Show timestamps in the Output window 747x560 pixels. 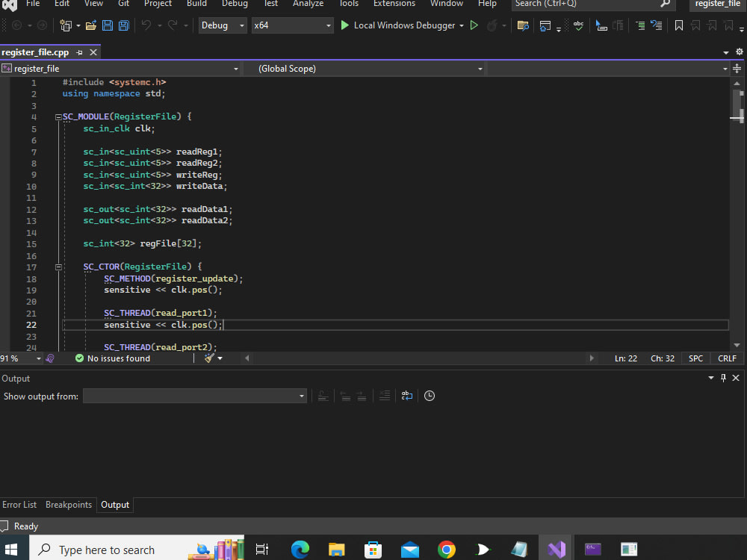[430, 396]
